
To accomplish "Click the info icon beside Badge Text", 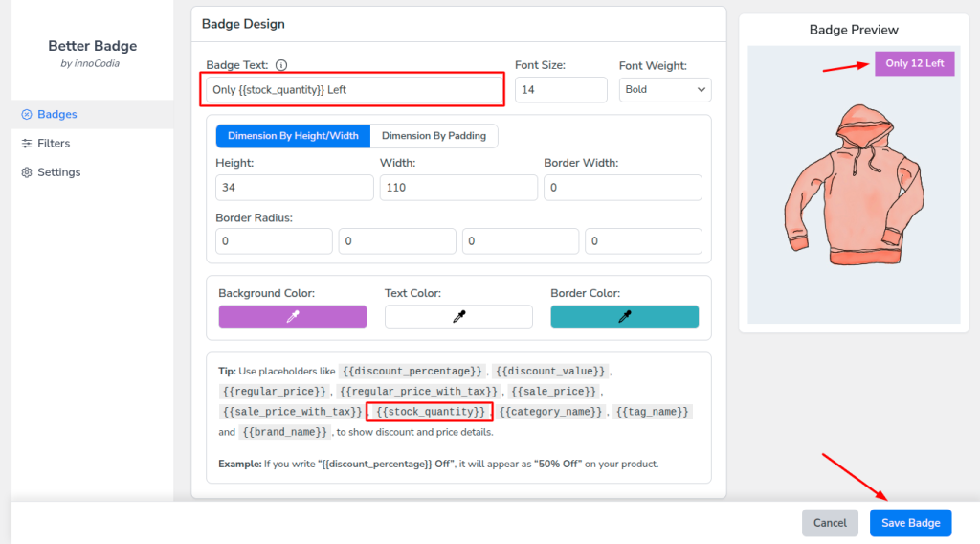I will point(281,66).
